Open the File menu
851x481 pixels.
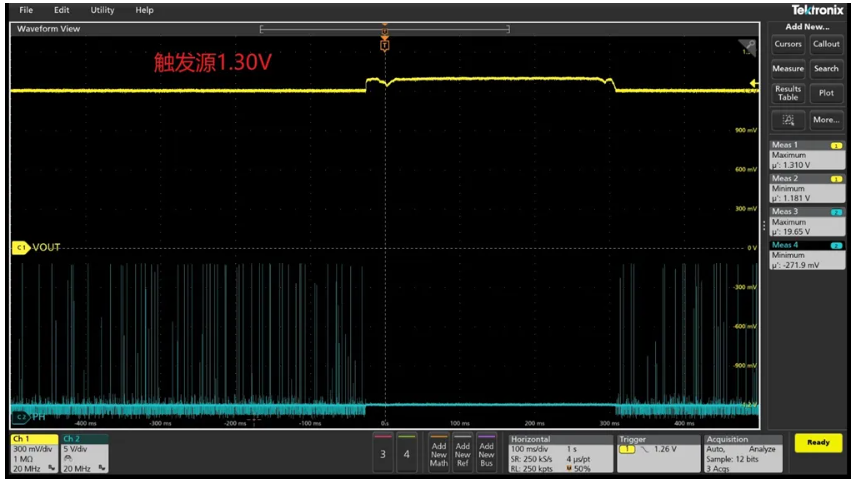pyautogui.click(x=26, y=10)
